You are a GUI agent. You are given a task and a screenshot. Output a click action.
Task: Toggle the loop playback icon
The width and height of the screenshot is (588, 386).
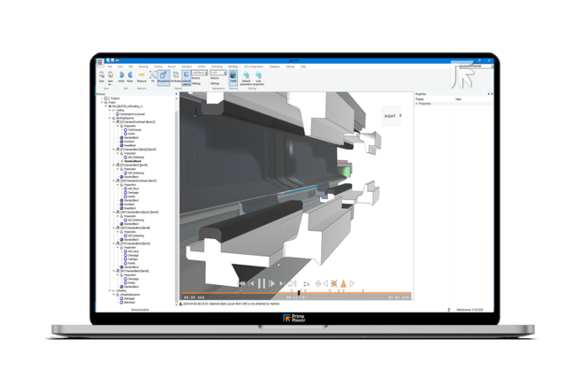tap(292, 283)
